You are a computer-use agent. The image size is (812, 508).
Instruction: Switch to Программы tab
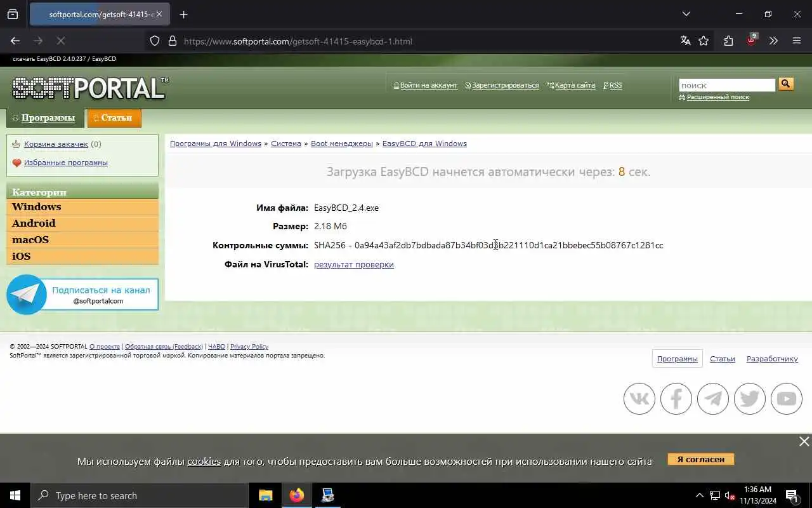point(45,118)
